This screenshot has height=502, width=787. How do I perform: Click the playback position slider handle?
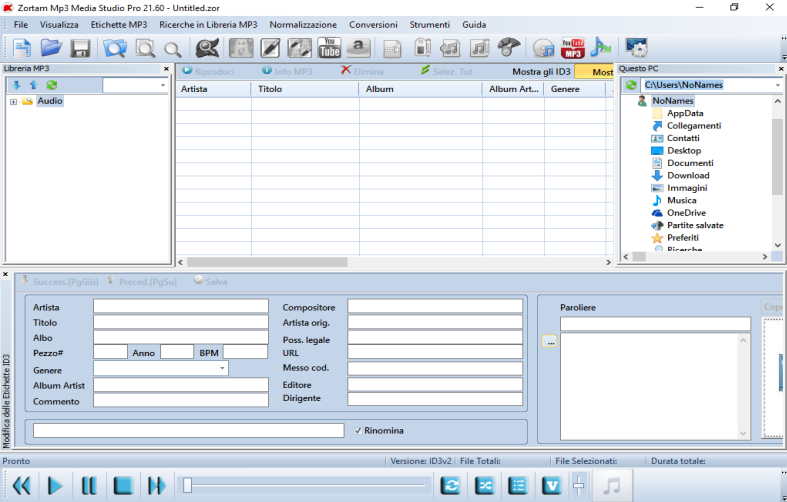187,485
